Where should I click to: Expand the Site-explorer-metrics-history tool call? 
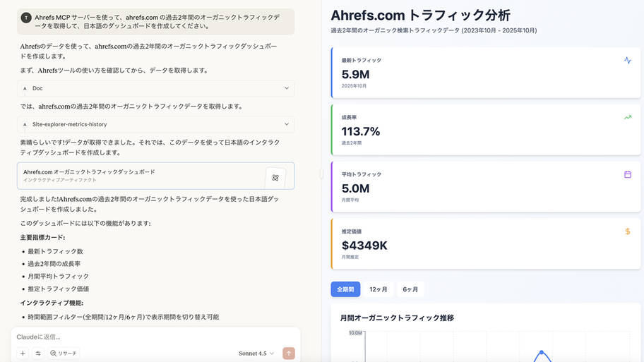tap(286, 124)
